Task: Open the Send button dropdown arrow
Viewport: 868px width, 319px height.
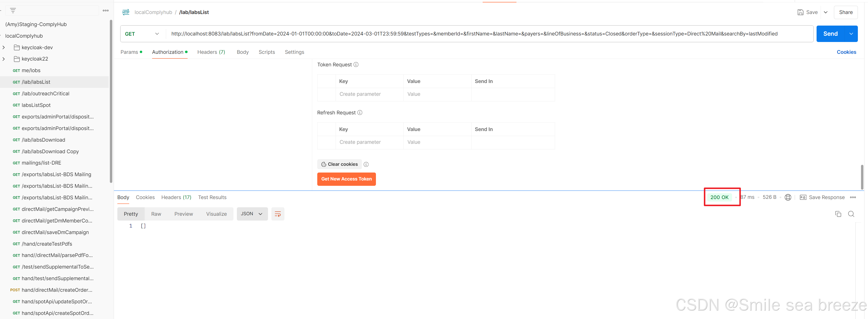Action: click(851, 34)
